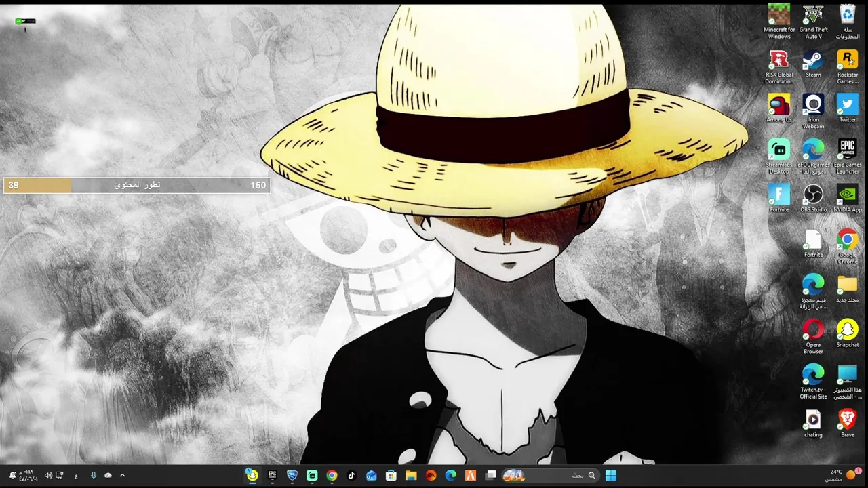Open This PC (هذا الكمبيوتر) icon
868x488 pixels.
click(848, 382)
